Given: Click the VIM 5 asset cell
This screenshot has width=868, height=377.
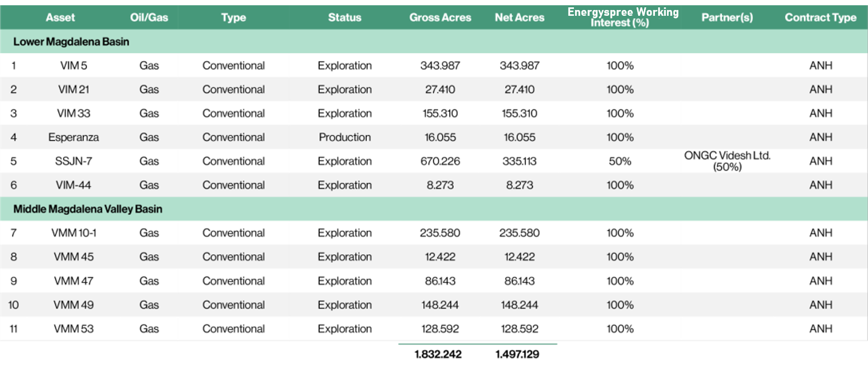Looking at the screenshot, I should 74,66.
